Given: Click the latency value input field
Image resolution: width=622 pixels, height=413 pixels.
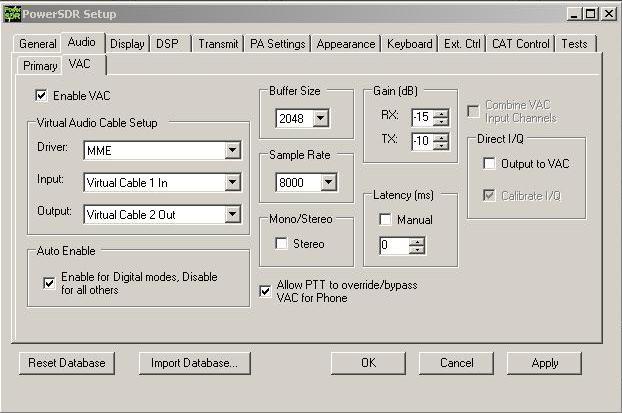Looking at the screenshot, I should [393, 246].
